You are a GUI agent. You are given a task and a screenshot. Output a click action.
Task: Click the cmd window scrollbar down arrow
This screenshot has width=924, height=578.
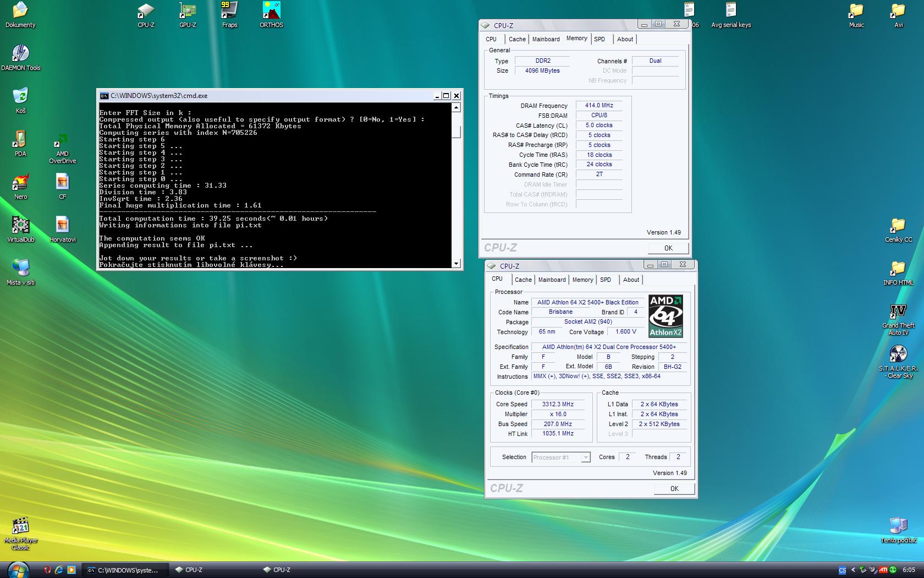click(456, 264)
